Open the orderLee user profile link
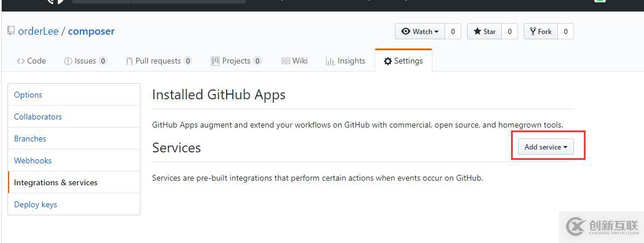Image resolution: width=644 pixels, height=243 pixels. click(x=38, y=31)
